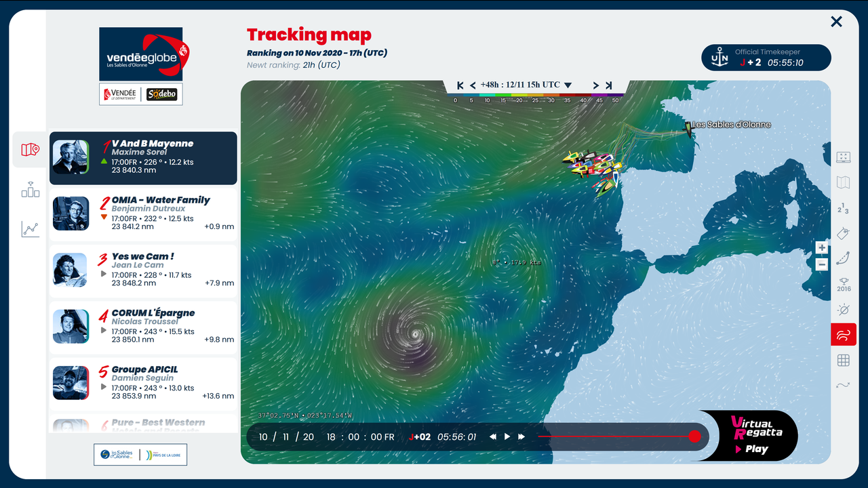Click the +0.9 nm gap value
Viewport: 868px width, 488px height.
click(x=219, y=227)
